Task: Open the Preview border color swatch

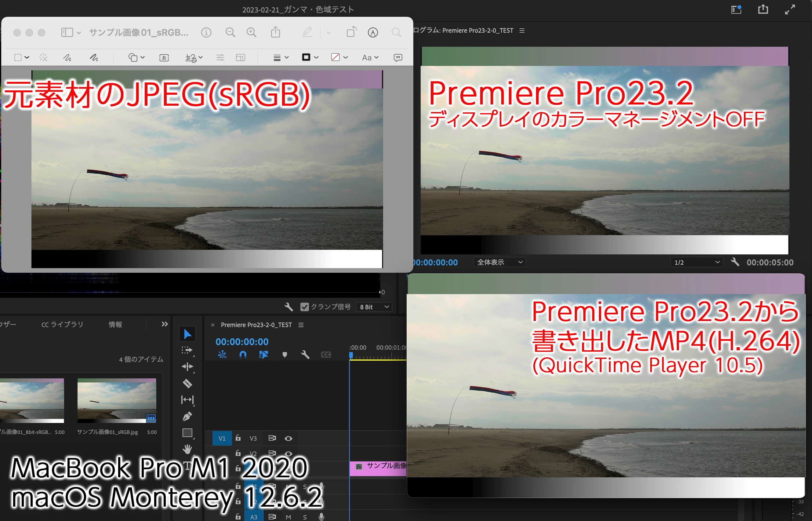Action: coord(306,57)
